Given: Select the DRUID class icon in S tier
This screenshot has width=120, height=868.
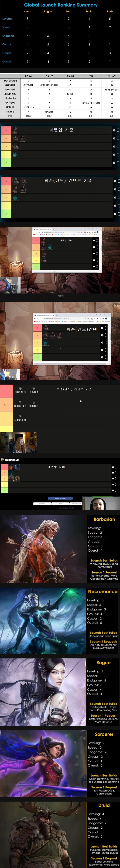Looking at the screenshot, I should (20, 390).
